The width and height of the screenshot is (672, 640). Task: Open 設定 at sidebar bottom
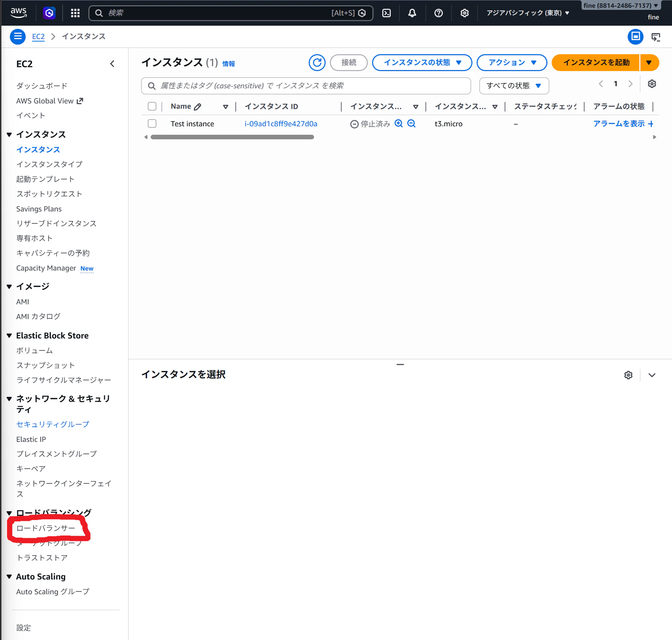24,628
